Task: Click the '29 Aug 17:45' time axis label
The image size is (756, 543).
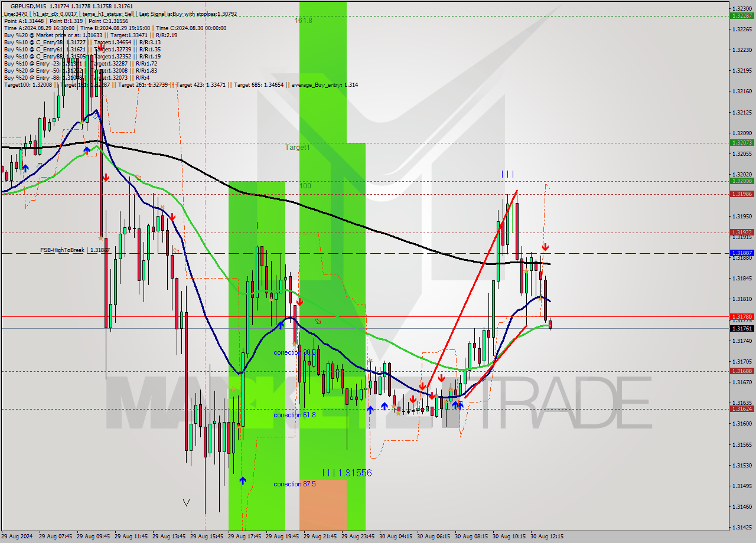Action: (245, 537)
